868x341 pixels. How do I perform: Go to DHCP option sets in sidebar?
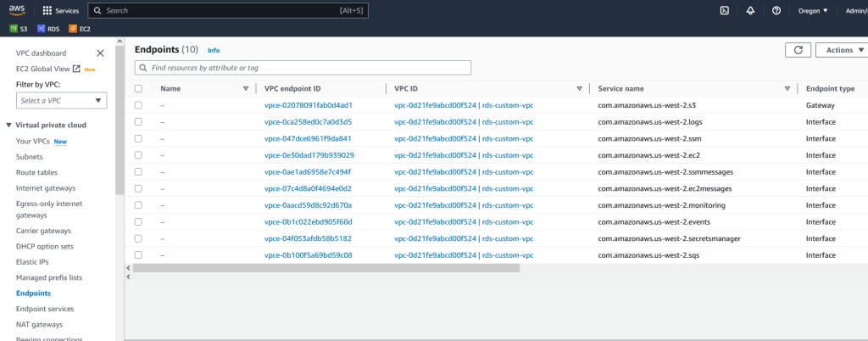(x=45, y=246)
